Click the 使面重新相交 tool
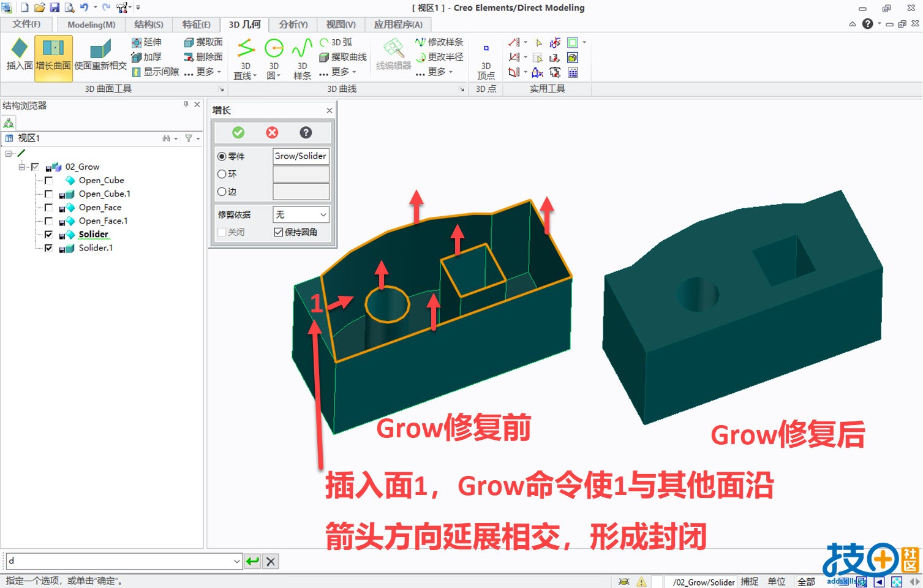The image size is (923, 588). coord(100,55)
